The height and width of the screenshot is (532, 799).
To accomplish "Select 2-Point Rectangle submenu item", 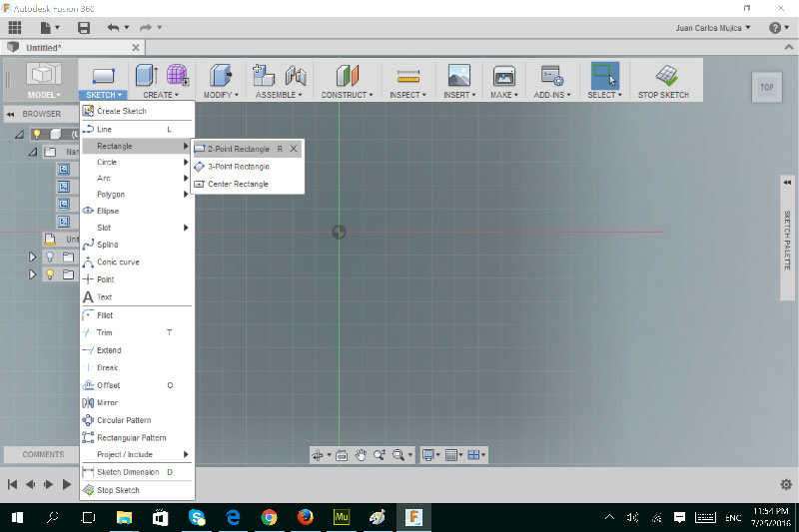I will [247, 149].
